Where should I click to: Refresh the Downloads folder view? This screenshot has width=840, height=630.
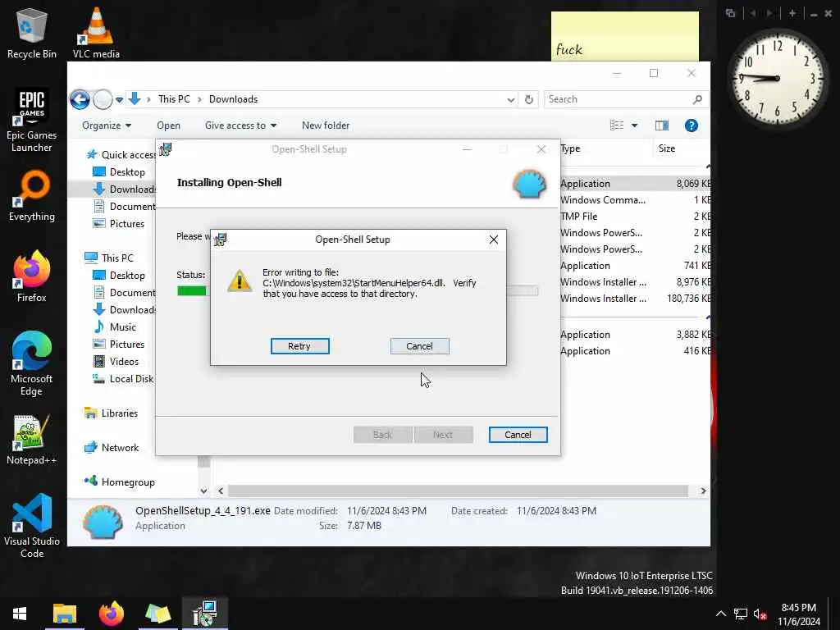(529, 99)
